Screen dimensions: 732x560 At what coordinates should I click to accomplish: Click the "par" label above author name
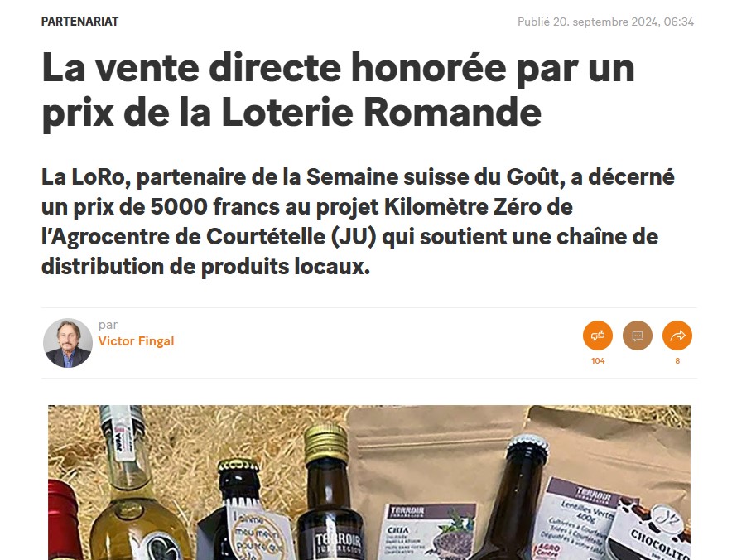pyautogui.click(x=108, y=325)
